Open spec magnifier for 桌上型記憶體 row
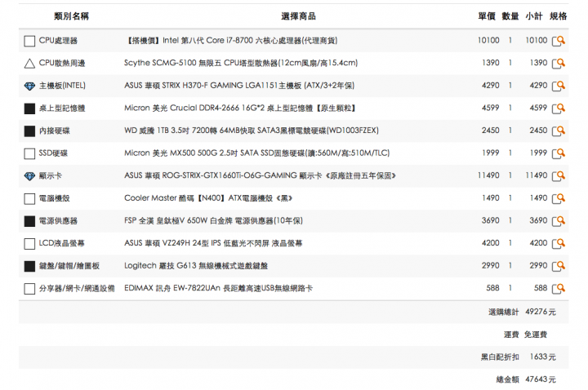 pos(559,109)
